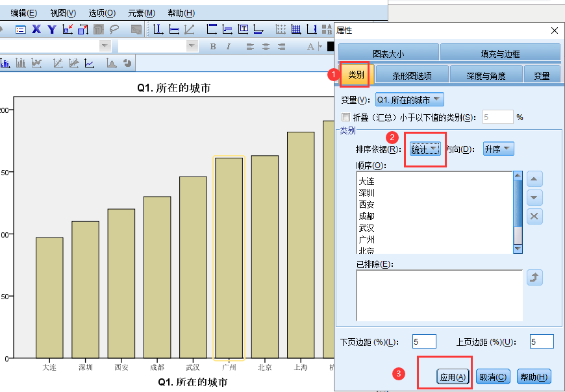Screen dimensions: 565x392
Task: Open the variable dropdown showing Q1. 所在的城市
Action: (x=409, y=100)
